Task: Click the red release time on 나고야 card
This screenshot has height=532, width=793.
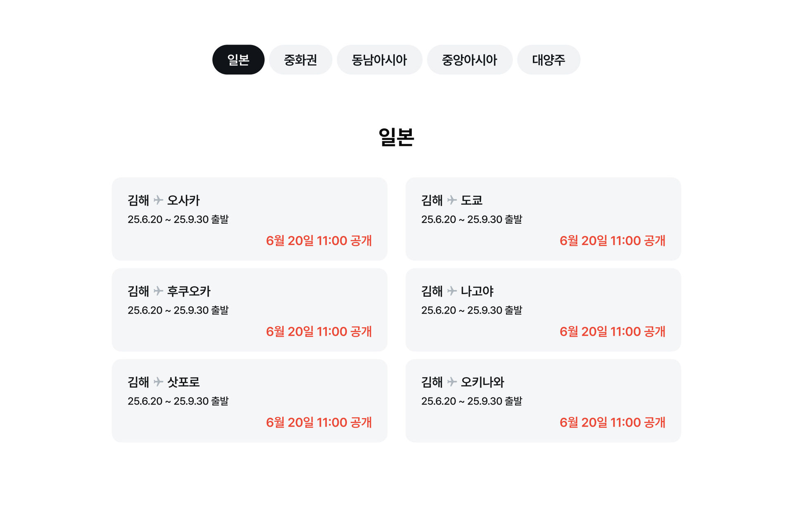Action: tap(612, 331)
